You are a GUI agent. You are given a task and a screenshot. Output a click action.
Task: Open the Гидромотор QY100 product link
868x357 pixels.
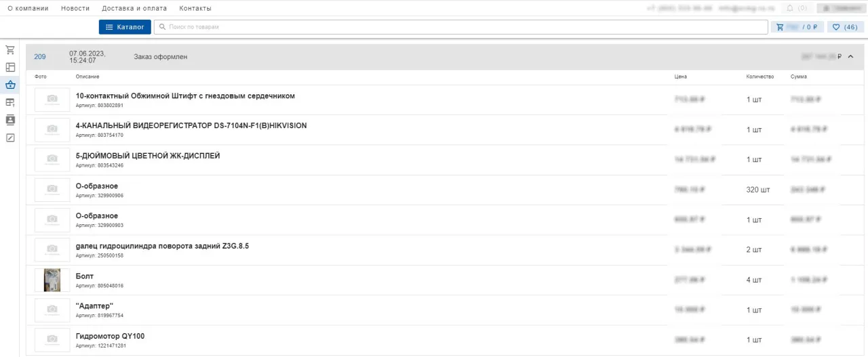110,336
